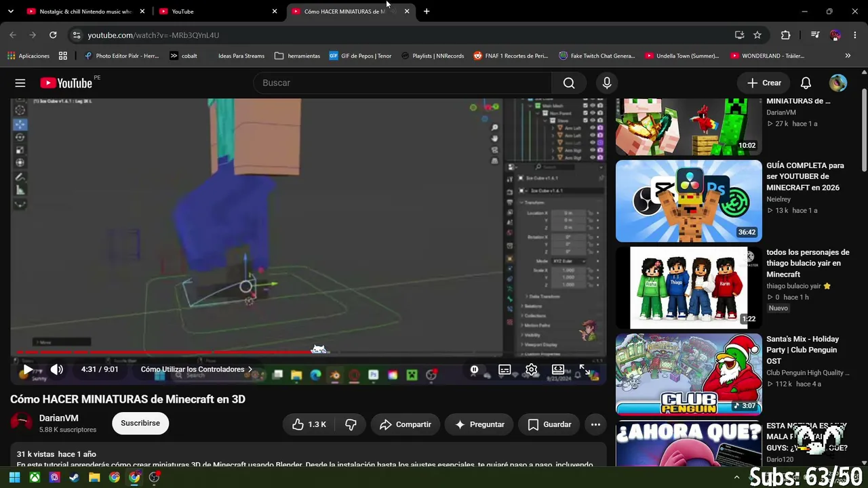Open YouTube account avatar menu
Image resolution: width=868 pixels, height=488 pixels.
pos(838,83)
